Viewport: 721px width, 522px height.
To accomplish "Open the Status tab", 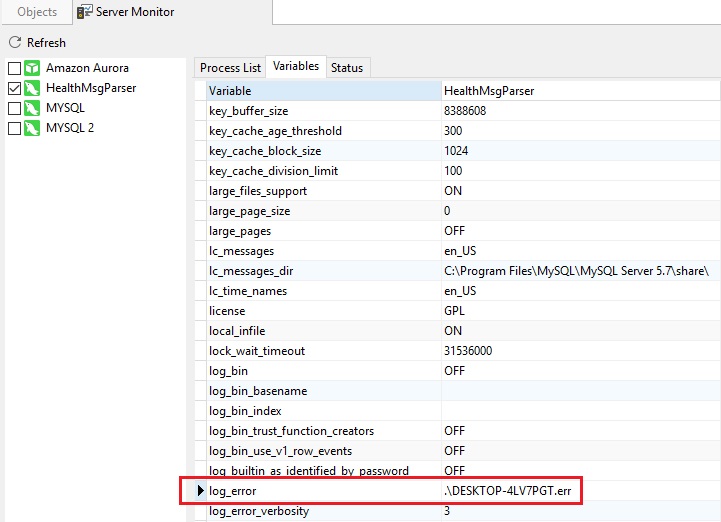I will (x=347, y=68).
